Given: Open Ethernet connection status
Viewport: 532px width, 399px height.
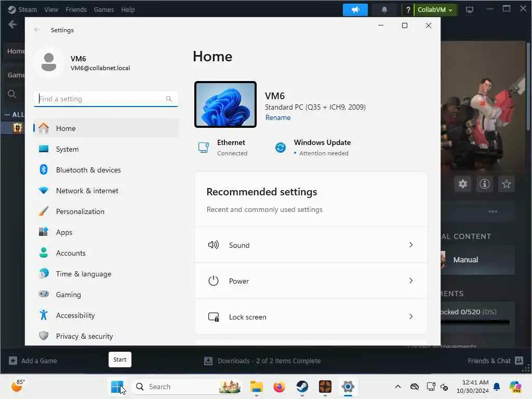Looking at the screenshot, I should (223, 148).
